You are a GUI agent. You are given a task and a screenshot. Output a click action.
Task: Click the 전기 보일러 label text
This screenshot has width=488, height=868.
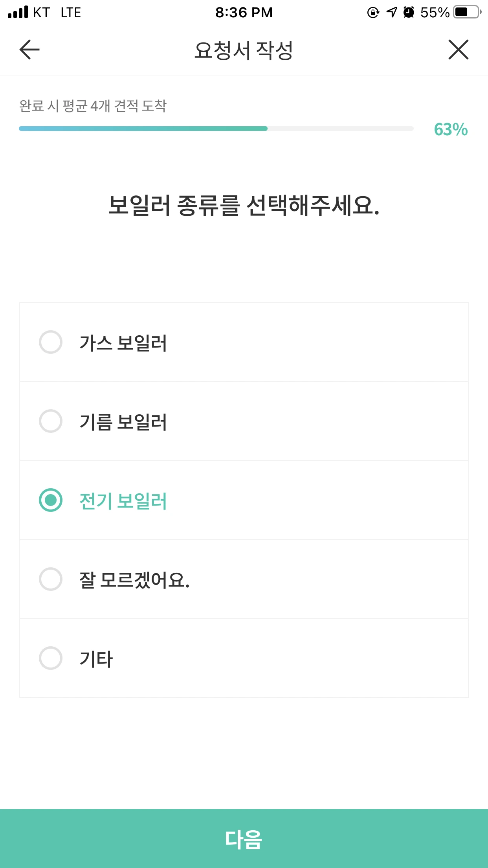(x=123, y=501)
